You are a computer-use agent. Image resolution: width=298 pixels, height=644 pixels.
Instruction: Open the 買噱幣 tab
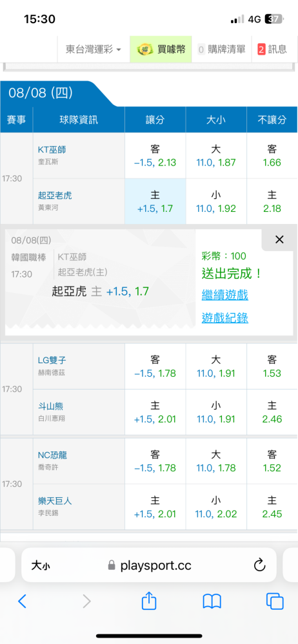[x=161, y=50]
